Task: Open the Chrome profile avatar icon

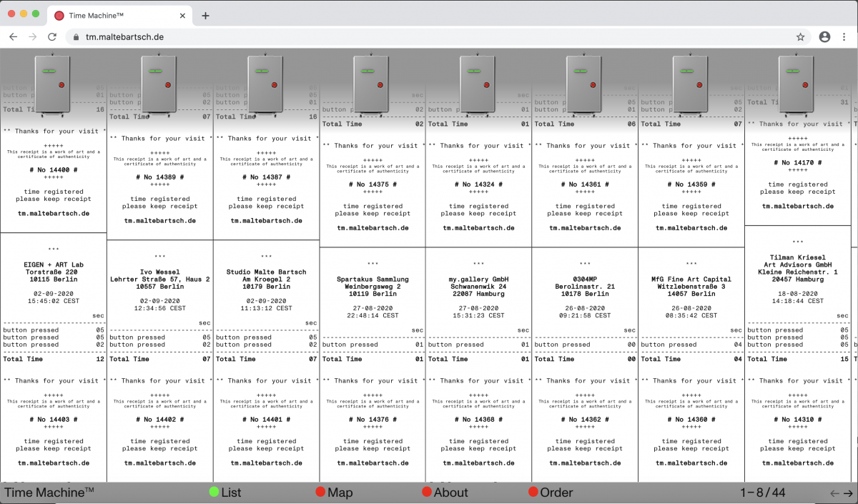Action: 824,36
